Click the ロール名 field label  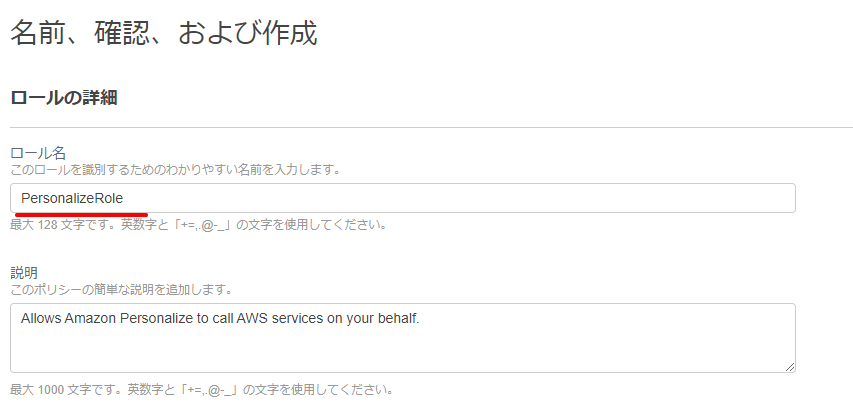point(38,153)
